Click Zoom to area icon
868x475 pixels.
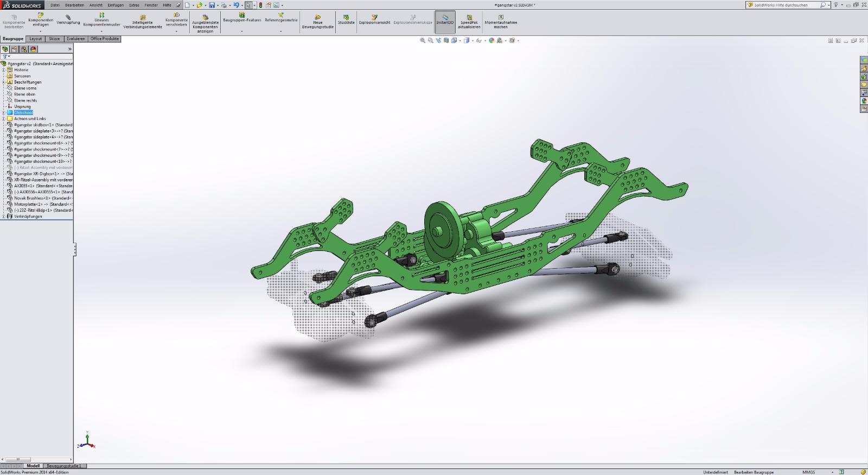pyautogui.click(x=431, y=40)
